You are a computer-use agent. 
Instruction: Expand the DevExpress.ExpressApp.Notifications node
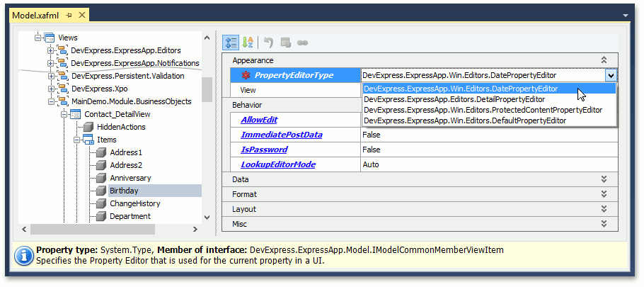tap(50, 63)
